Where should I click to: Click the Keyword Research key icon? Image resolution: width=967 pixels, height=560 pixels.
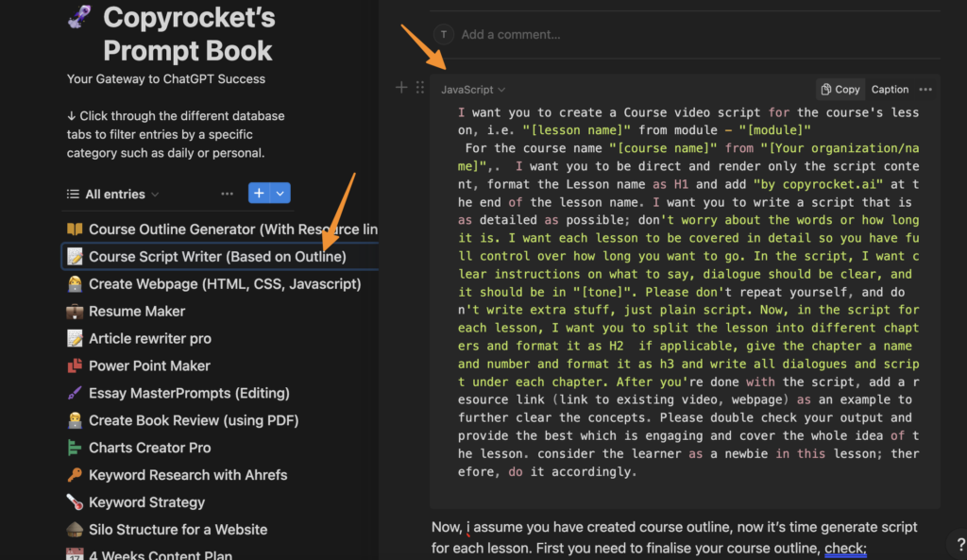[x=75, y=475]
